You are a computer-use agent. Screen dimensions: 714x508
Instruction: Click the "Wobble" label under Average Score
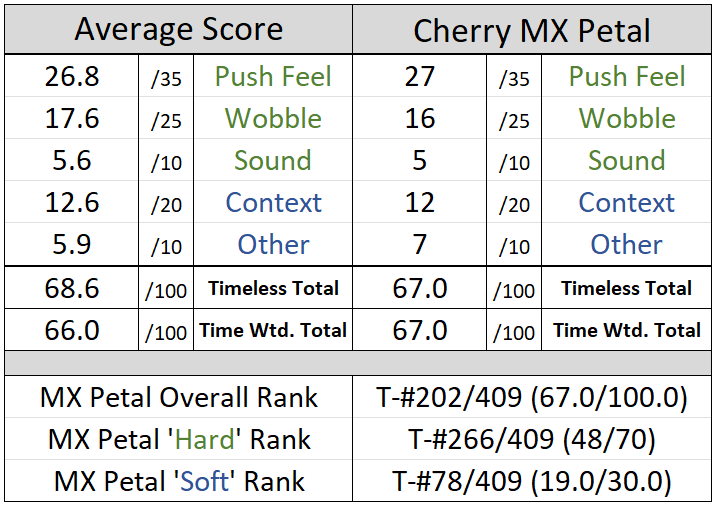tap(273, 118)
